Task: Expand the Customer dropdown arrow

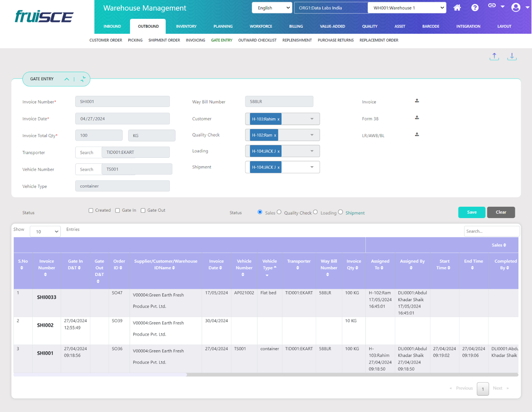Action: [312, 119]
